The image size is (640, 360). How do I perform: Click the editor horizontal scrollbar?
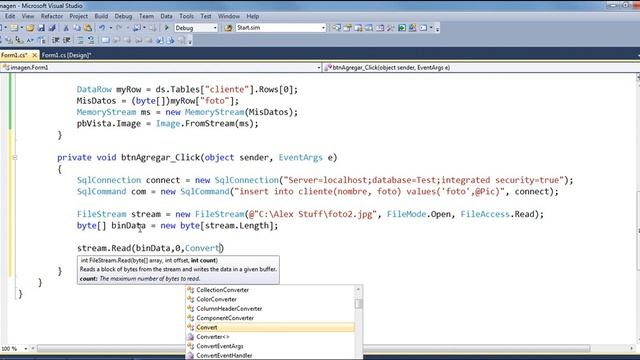(313, 349)
